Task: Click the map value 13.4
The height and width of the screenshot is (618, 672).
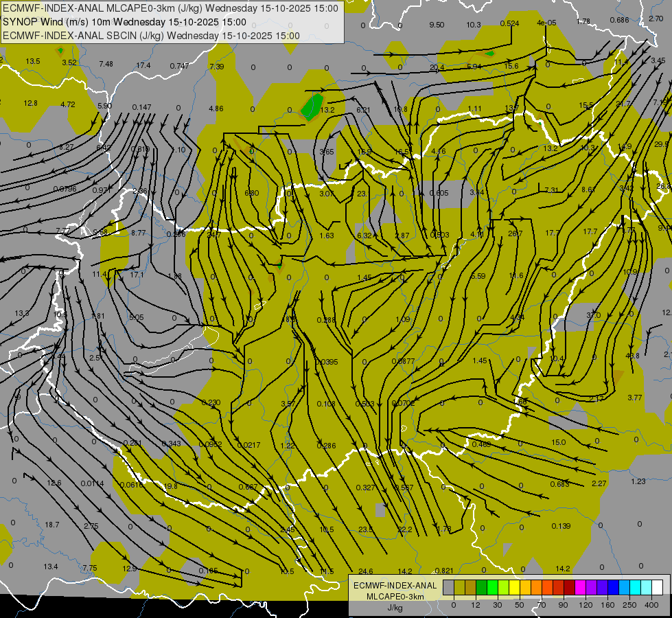Action: tap(51, 566)
